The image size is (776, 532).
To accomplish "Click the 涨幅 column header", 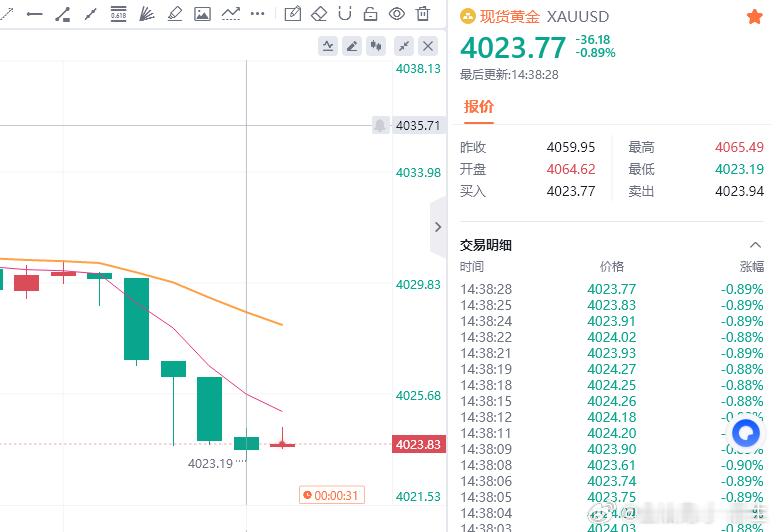I will 752,267.
